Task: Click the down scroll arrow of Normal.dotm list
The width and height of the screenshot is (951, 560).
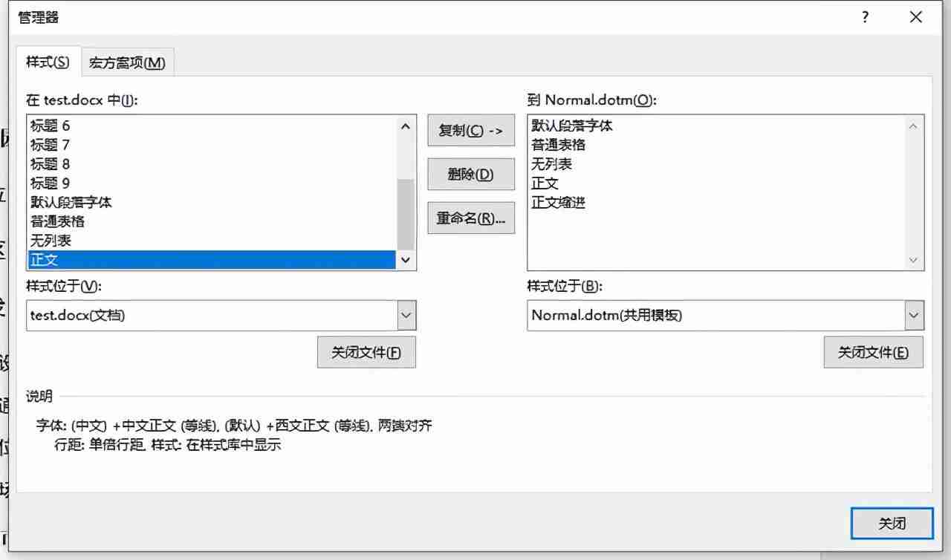Action: coord(913,260)
